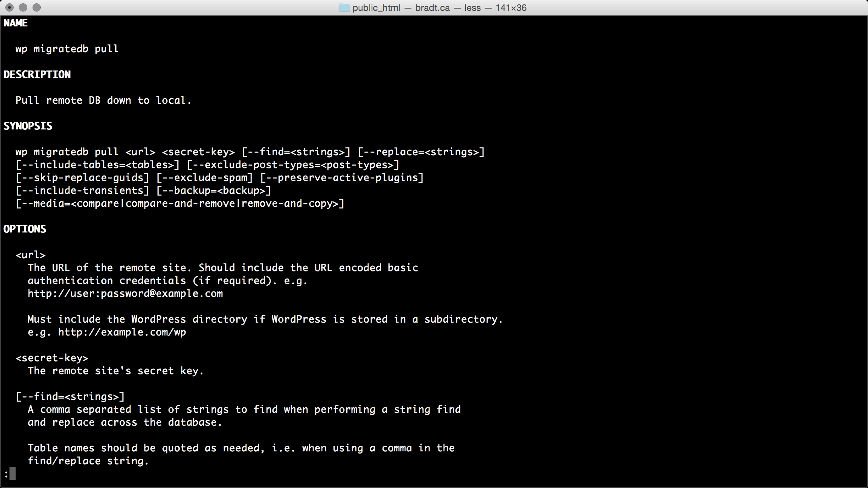Click the --replace=<strings> parameter link
This screenshot has height=488, width=868.
coord(421,151)
